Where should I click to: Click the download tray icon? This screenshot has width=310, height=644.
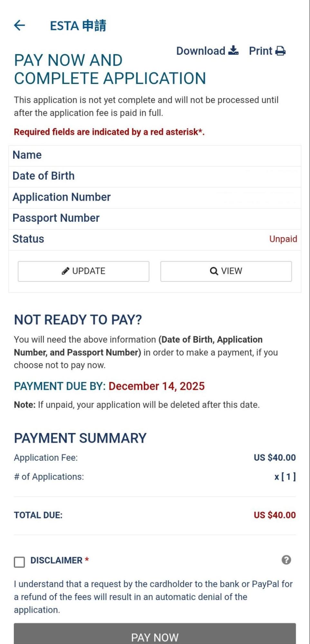(x=233, y=51)
